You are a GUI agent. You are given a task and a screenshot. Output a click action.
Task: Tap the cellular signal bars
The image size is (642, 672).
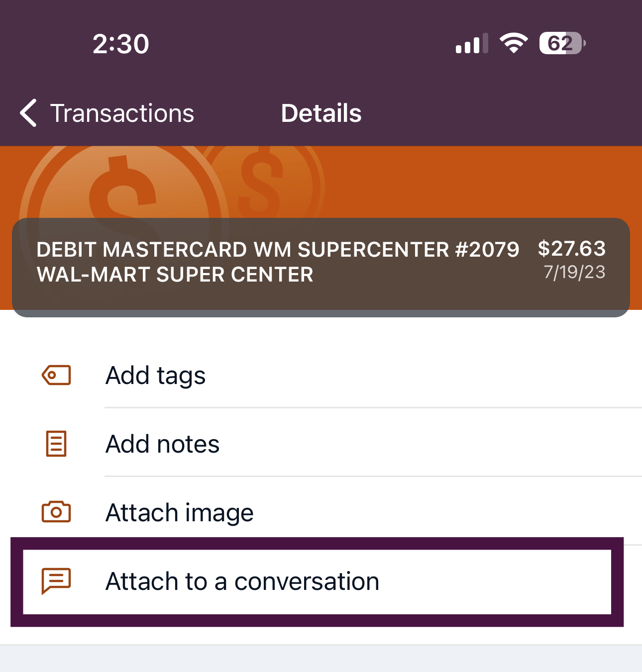[472, 43]
